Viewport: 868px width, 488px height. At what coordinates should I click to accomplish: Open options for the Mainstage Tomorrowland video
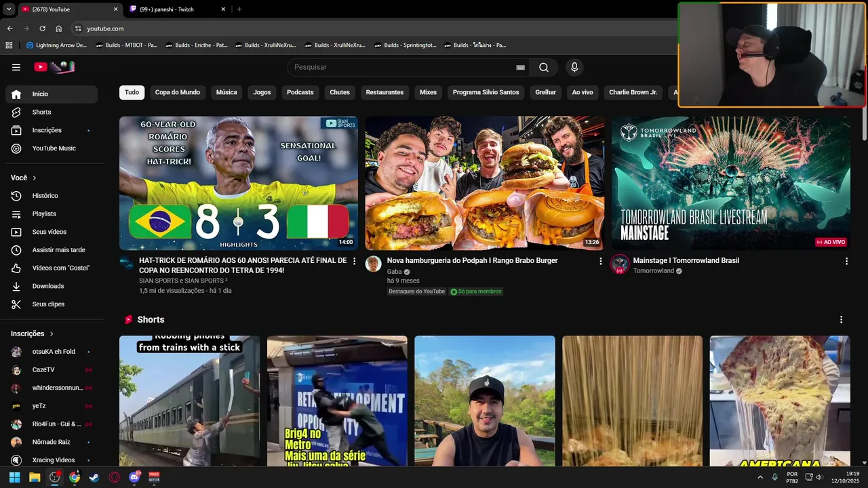click(846, 261)
